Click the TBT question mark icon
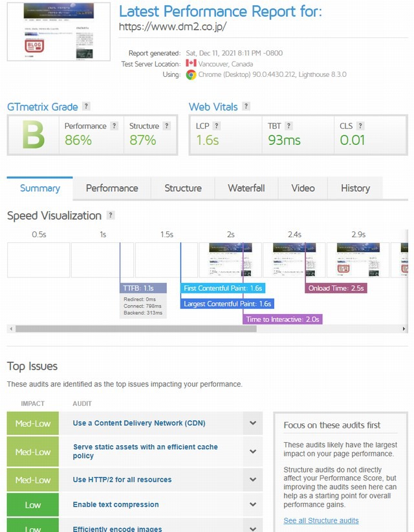This screenshot has width=414, height=532. coord(289,126)
